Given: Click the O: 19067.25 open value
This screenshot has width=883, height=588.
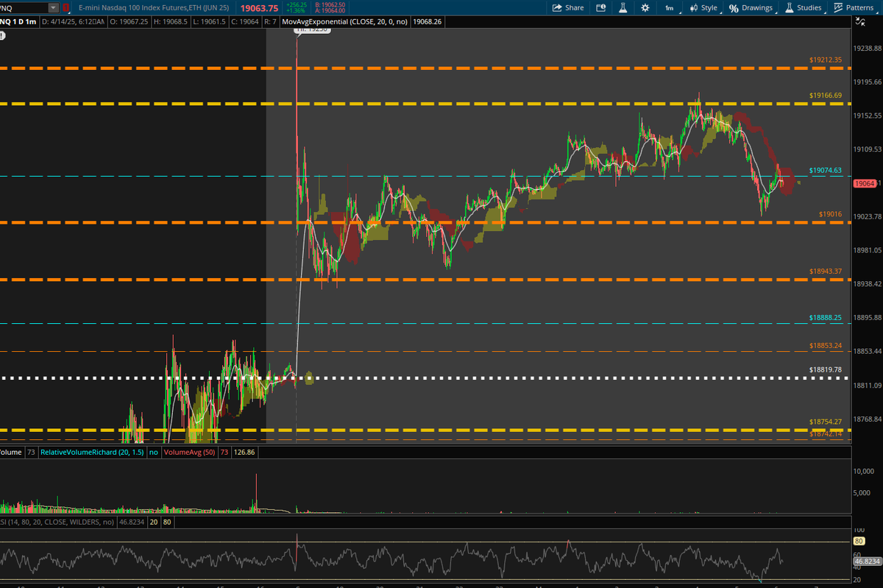Looking at the screenshot, I should point(128,22).
